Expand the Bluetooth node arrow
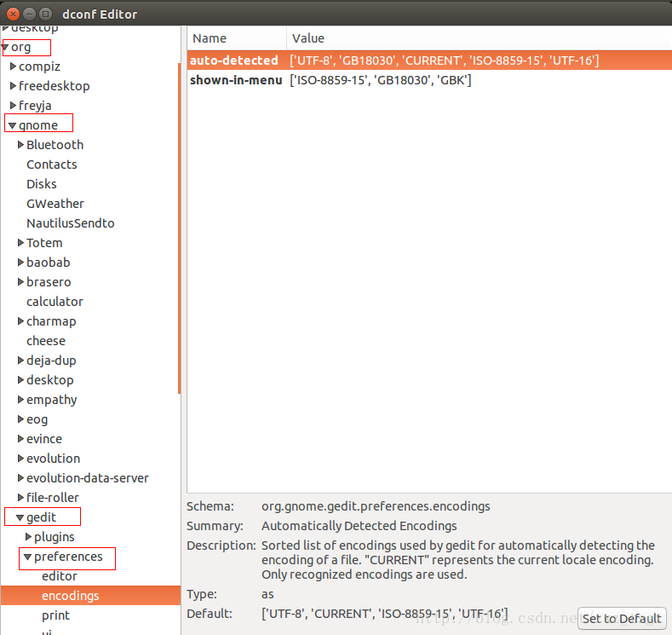Viewport: 672px width, 635px height. pyautogui.click(x=20, y=145)
